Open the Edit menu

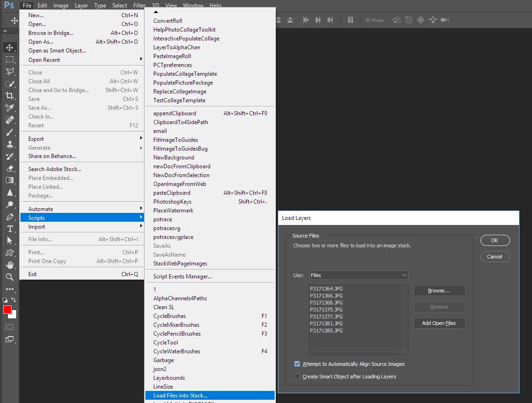[42, 6]
